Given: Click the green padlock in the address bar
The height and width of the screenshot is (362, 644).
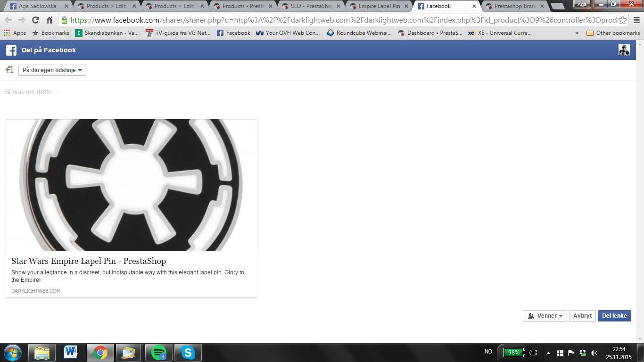Looking at the screenshot, I should point(64,20).
